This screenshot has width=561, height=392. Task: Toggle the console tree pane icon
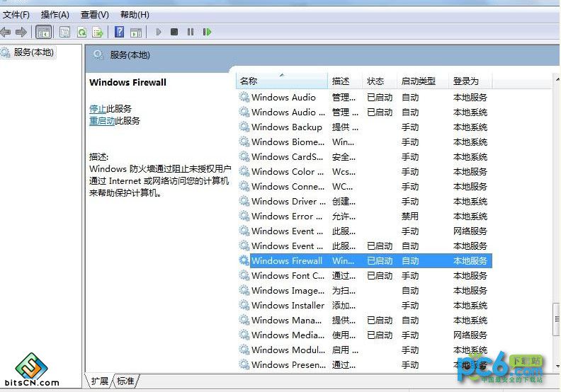[x=45, y=32]
